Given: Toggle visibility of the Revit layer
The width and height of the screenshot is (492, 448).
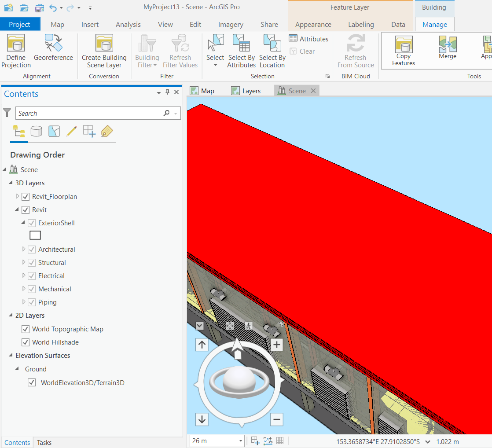Looking at the screenshot, I should 25,209.
